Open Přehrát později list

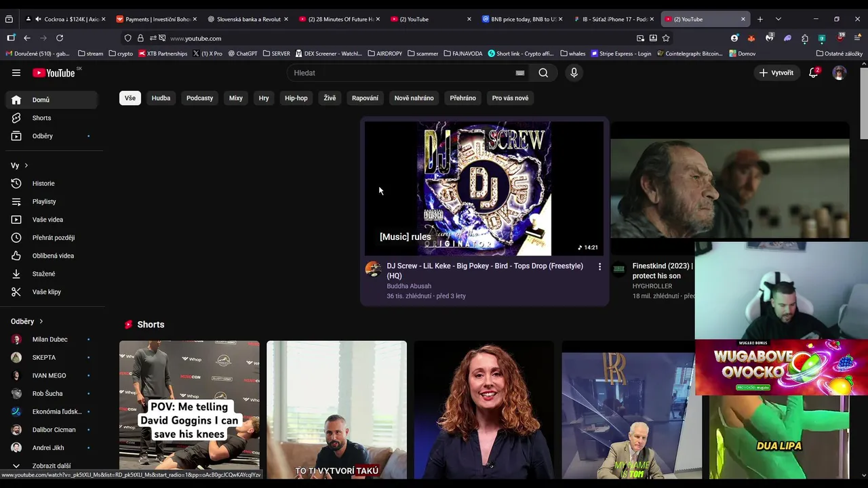[x=52, y=237]
